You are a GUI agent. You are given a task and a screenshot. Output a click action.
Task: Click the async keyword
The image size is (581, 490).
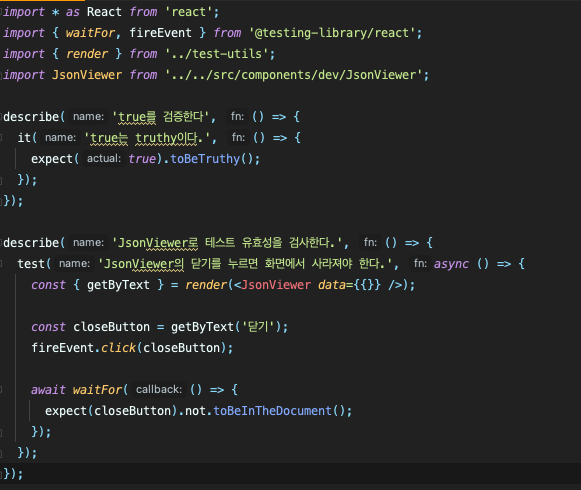[451, 264]
